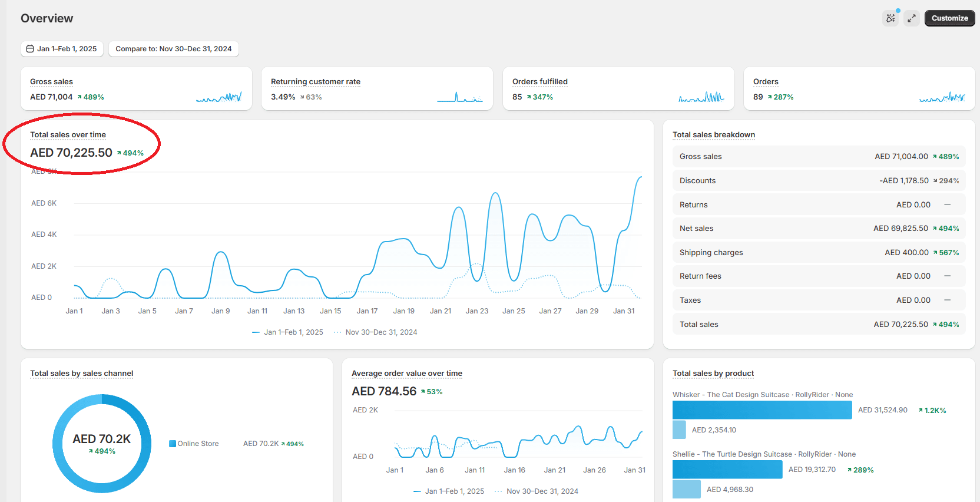Select the Returns row in breakdown

pos(819,204)
